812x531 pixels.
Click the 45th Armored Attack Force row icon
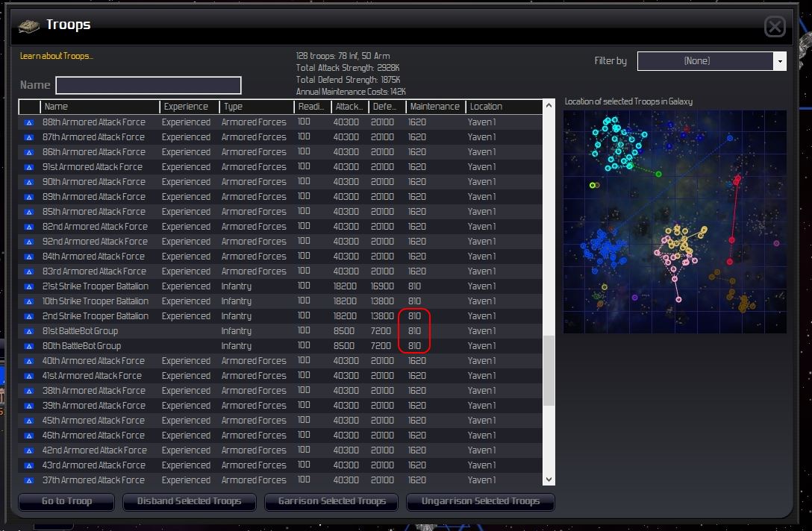(x=29, y=421)
